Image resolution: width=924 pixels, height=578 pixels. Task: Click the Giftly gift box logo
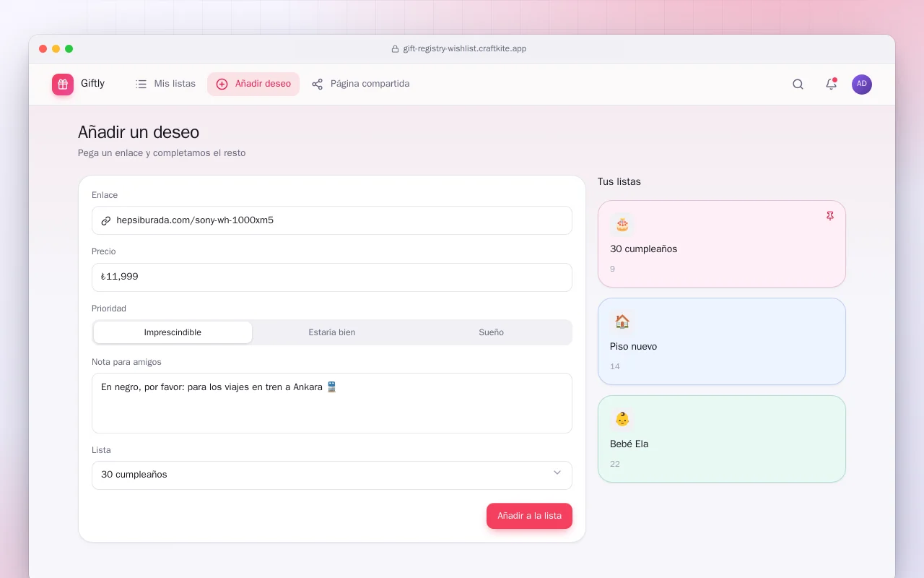coord(63,85)
